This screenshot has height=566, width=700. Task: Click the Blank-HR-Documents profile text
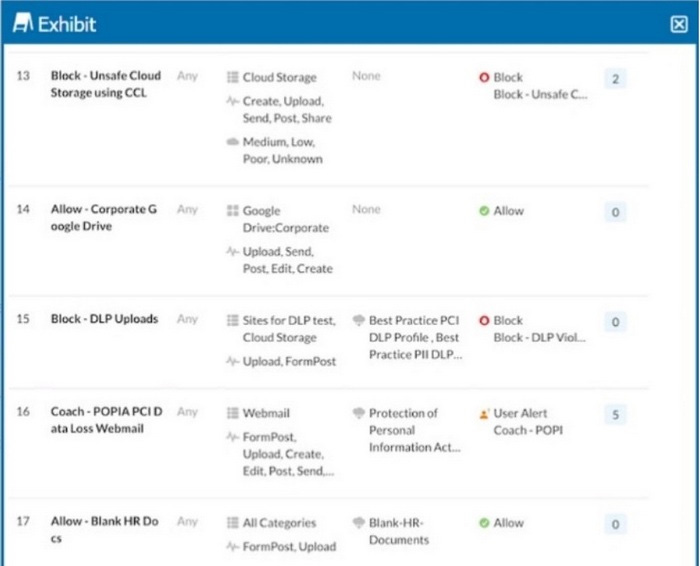(399, 531)
